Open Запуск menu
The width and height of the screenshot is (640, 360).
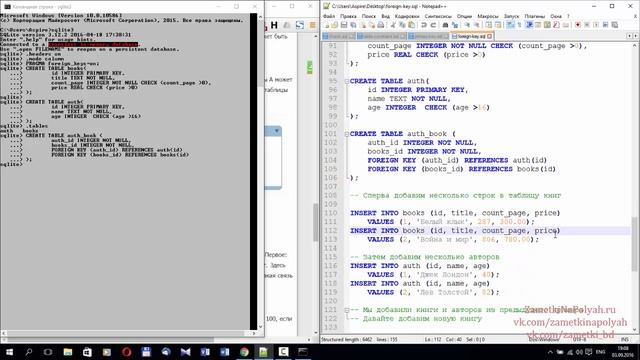coord(511,16)
